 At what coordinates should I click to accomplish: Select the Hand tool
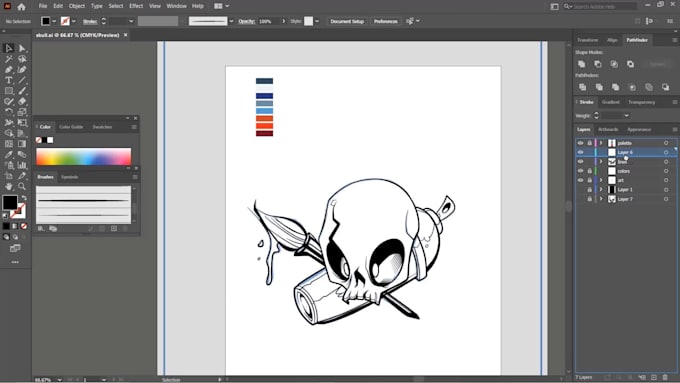click(9, 187)
